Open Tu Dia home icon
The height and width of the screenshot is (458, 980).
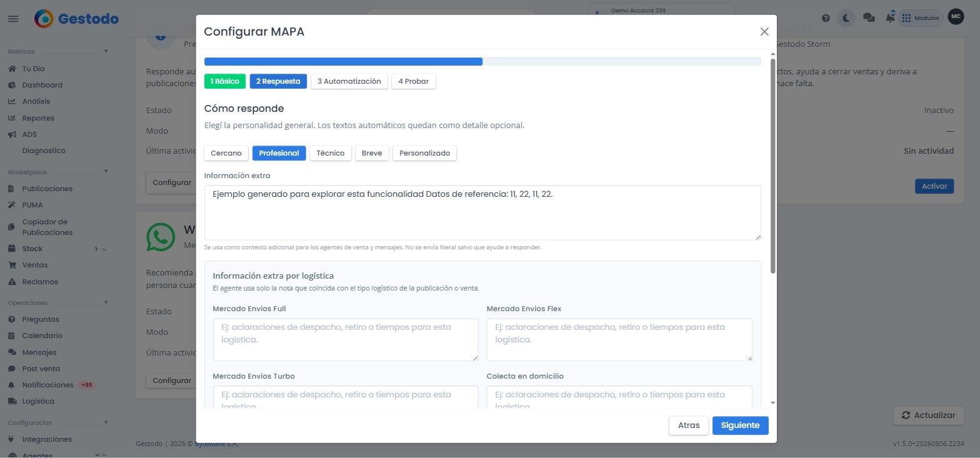click(x=12, y=69)
